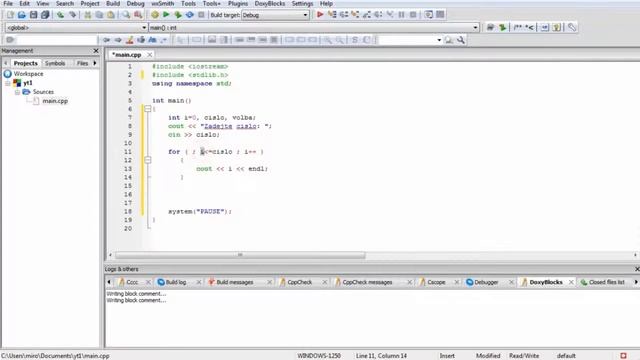Click the editor horizontal scrollbar thumb
The height and width of the screenshot is (360, 640).
coord(240,255)
